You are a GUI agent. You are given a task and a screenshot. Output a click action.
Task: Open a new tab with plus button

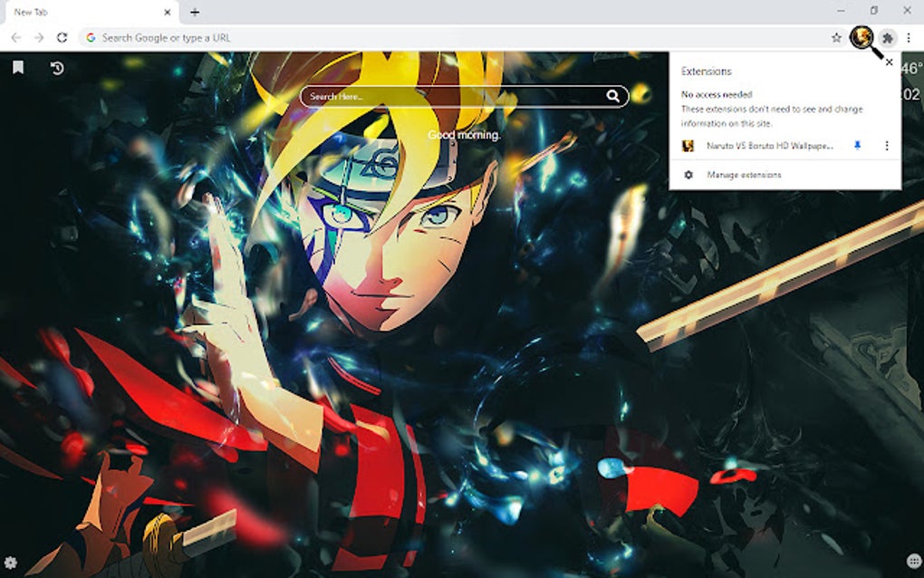tap(195, 12)
